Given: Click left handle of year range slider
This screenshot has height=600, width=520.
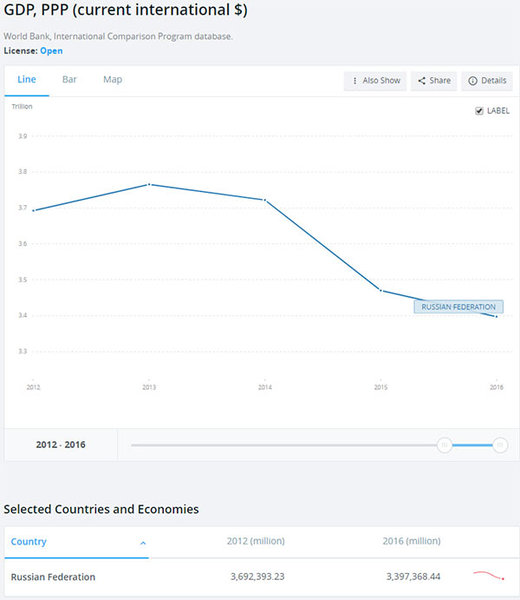Looking at the screenshot, I should pos(445,445).
